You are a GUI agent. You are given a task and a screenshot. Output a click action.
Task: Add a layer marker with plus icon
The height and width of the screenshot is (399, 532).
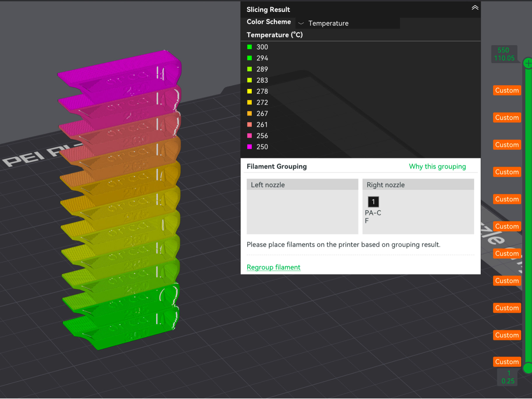(528, 63)
